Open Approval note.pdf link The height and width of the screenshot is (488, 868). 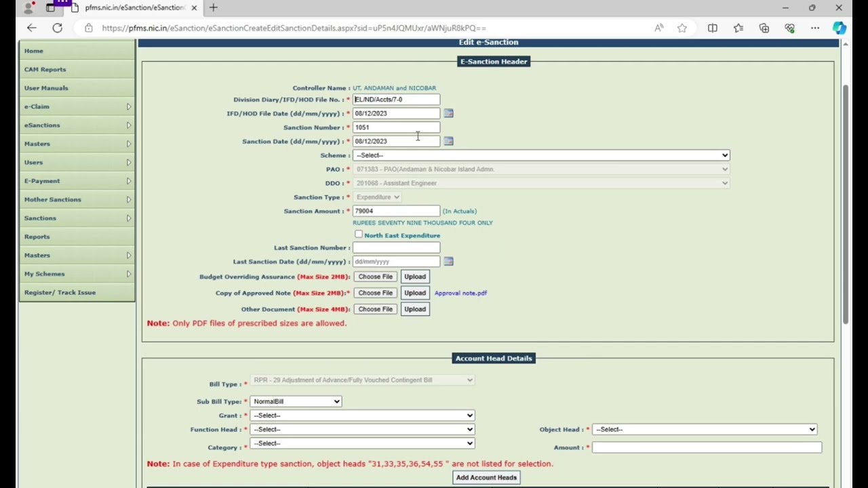pyautogui.click(x=460, y=293)
